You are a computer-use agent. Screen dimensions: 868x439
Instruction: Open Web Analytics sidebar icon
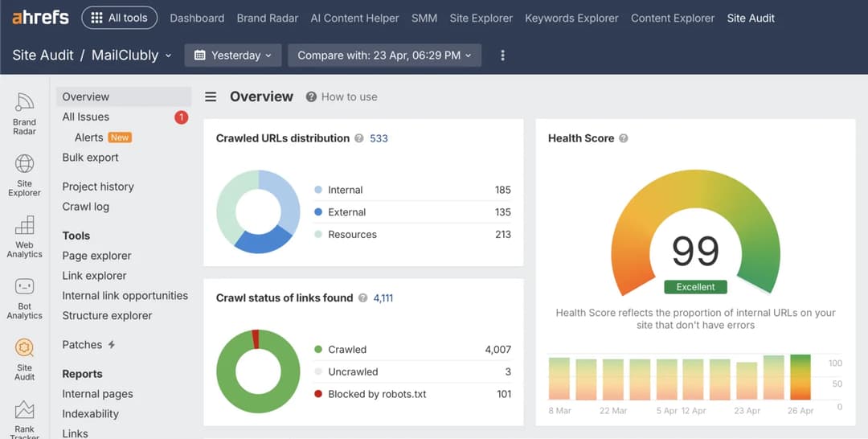pyautogui.click(x=24, y=237)
